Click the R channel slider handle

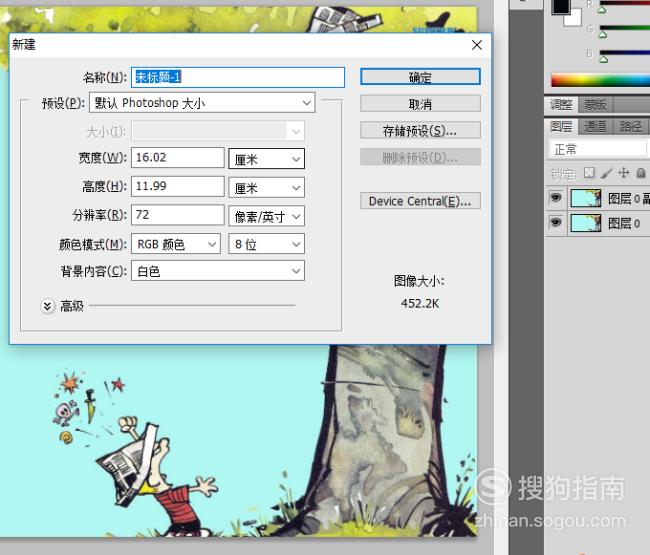pos(602,10)
